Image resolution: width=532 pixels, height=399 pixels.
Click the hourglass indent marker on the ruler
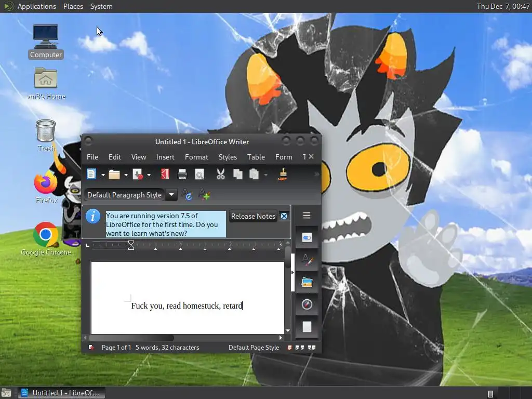(x=131, y=245)
